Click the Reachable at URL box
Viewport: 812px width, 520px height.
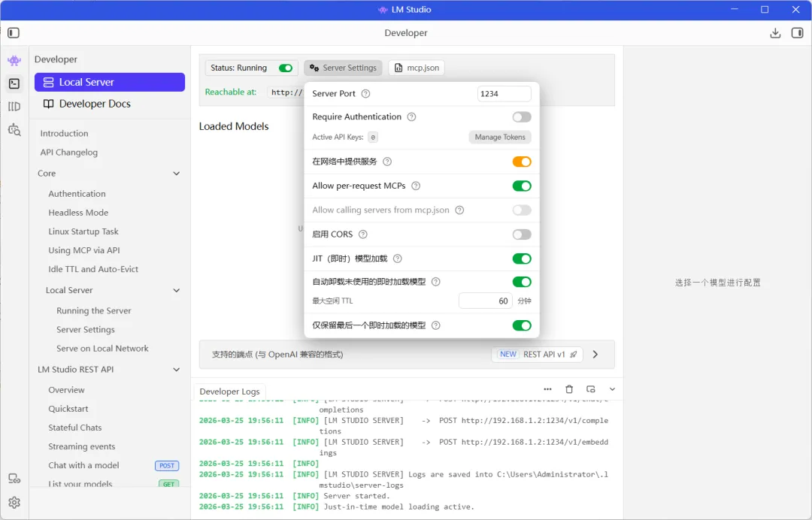[x=286, y=92]
